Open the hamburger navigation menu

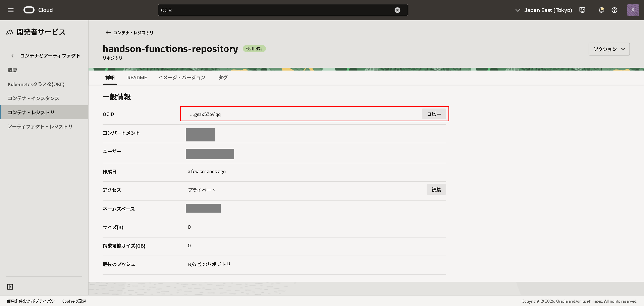click(x=11, y=10)
